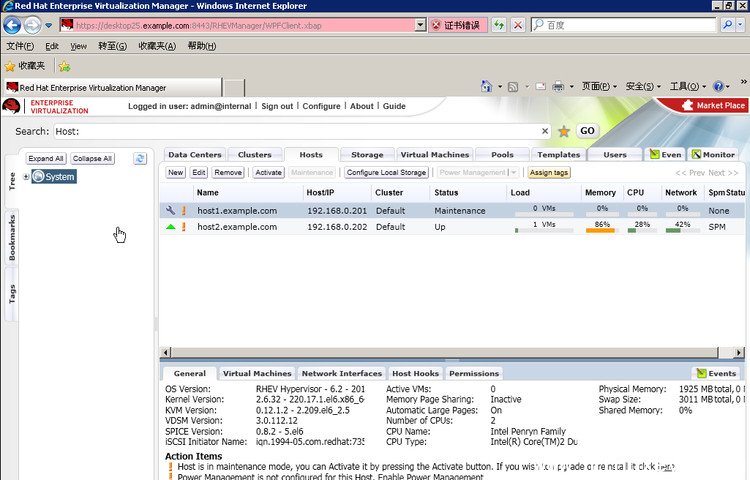Open the View menu
The image size is (750, 480).
point(78,46)
